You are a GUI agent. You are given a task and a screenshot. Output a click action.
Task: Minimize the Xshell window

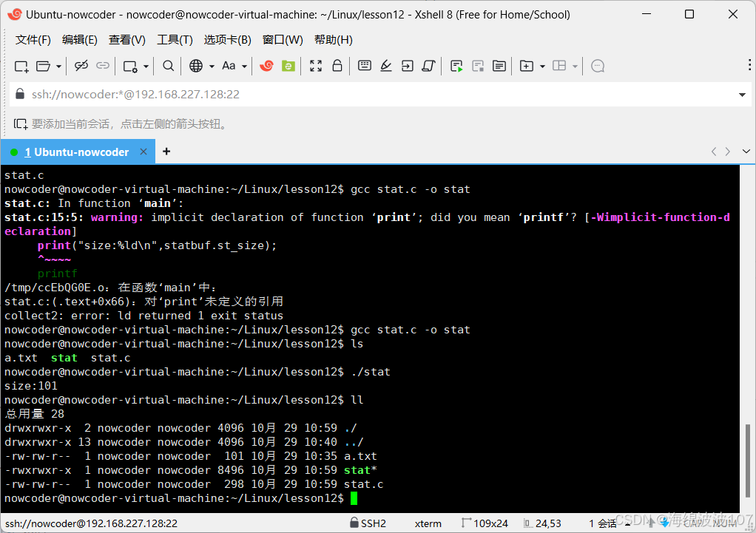tap(647, 15)
